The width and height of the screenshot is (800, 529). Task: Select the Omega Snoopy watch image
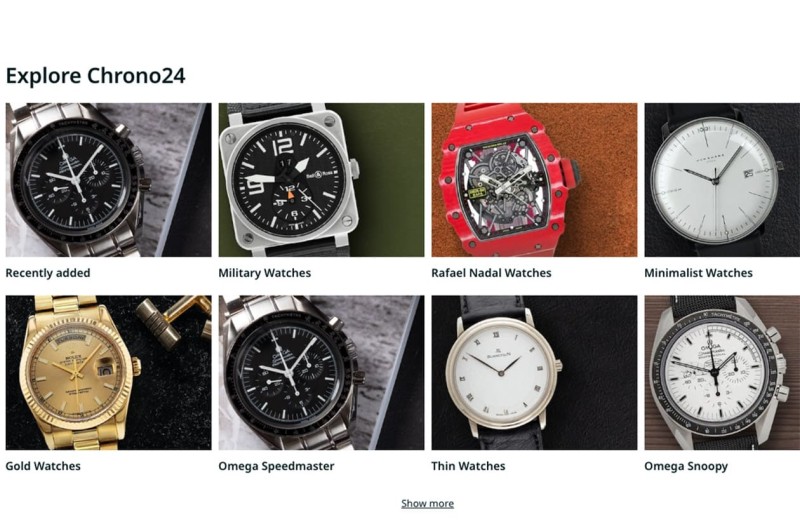pyautogui.click(x=722, y=372)
